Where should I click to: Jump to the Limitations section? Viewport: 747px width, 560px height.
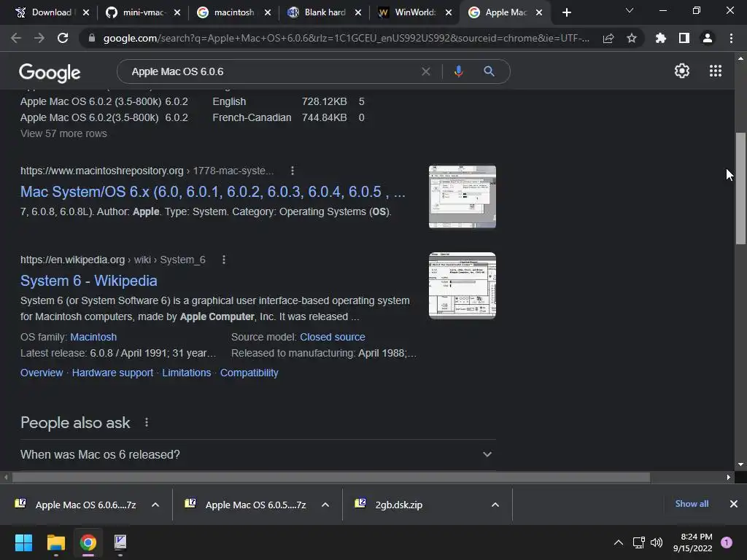click(x=186, y=373)
